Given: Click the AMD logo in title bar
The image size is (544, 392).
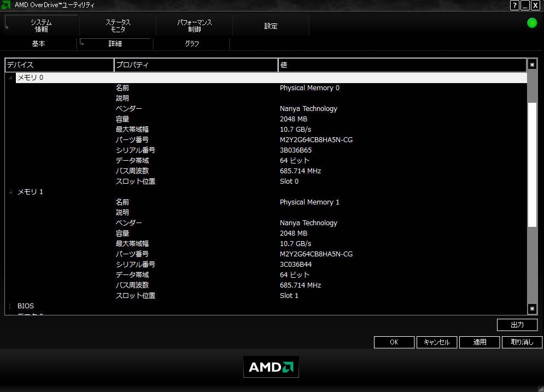Looking at the screenshot, I should click(x=5, y=5).
